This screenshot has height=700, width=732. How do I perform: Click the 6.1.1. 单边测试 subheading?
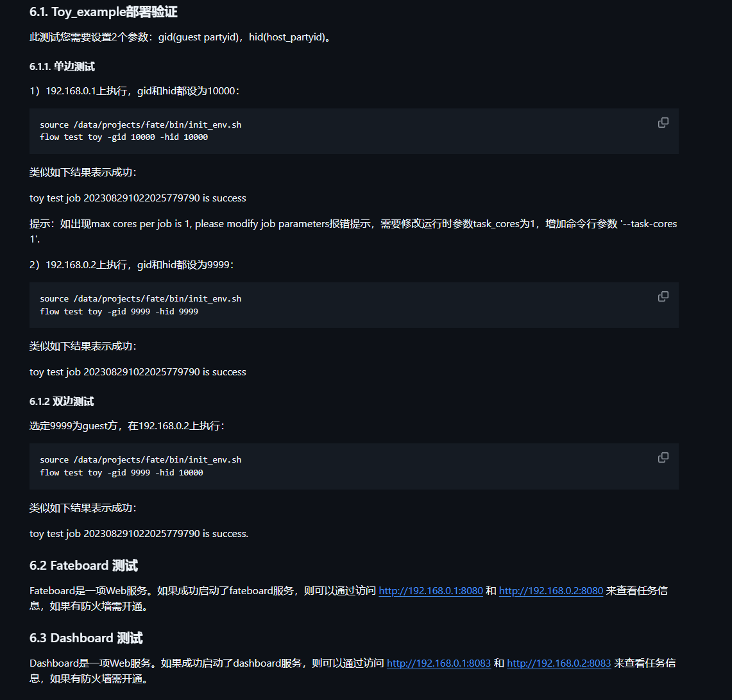click(62, 67)
